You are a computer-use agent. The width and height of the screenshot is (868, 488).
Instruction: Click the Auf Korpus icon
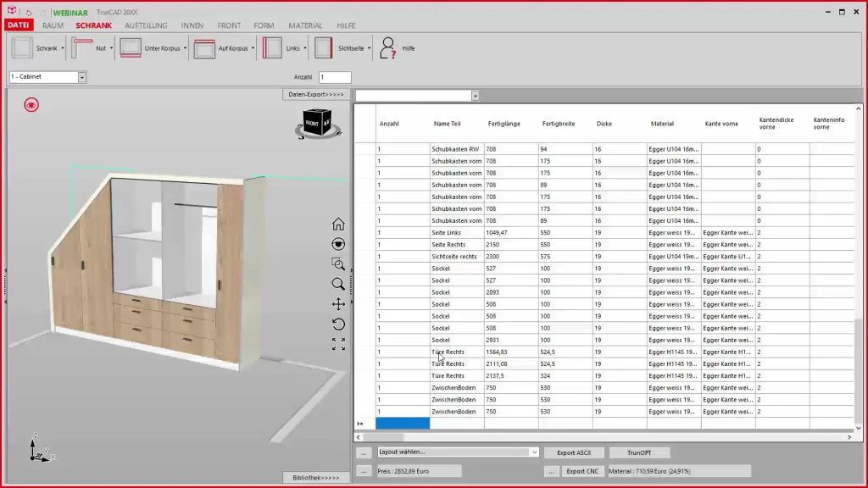pyautogui.click(x=204, y=48)
